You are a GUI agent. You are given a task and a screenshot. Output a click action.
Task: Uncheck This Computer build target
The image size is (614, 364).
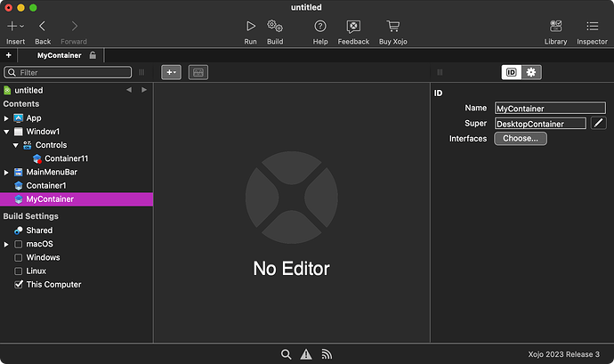pos(19,285)
